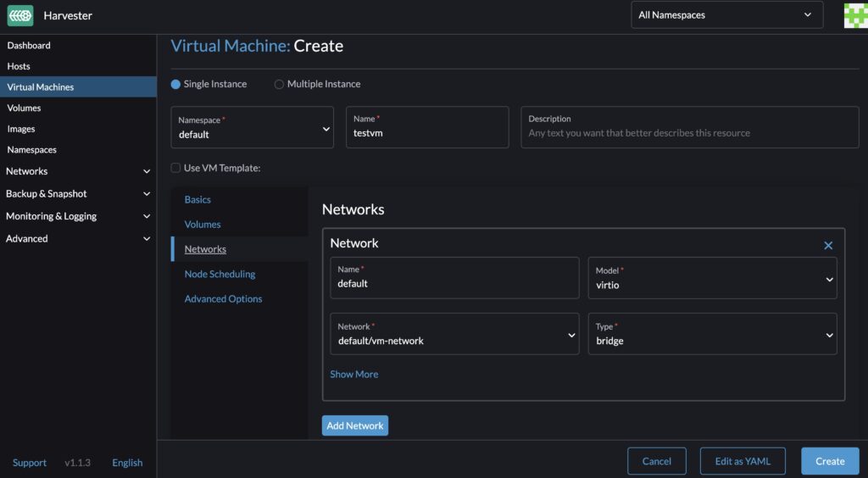Focus the Description text field

click(x=689, y=128)
